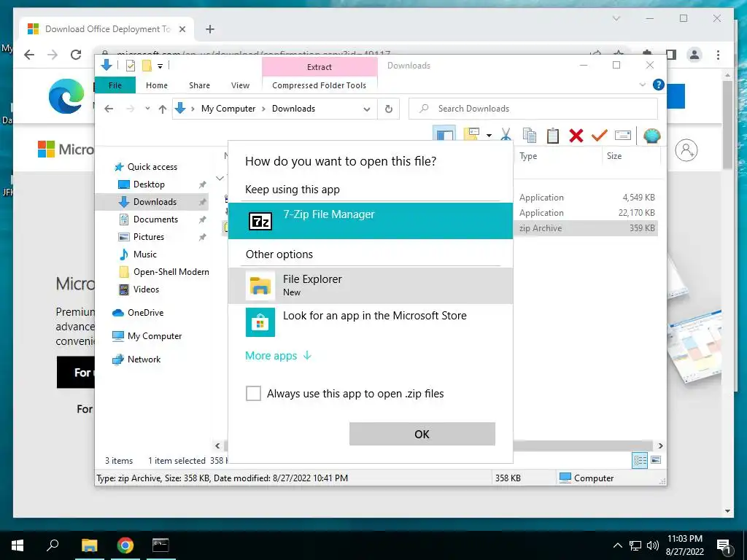Click the zip Archive type cell
The height and width of the screenshot is (560, 747).
pyautogui.click(x=541, y=228)
